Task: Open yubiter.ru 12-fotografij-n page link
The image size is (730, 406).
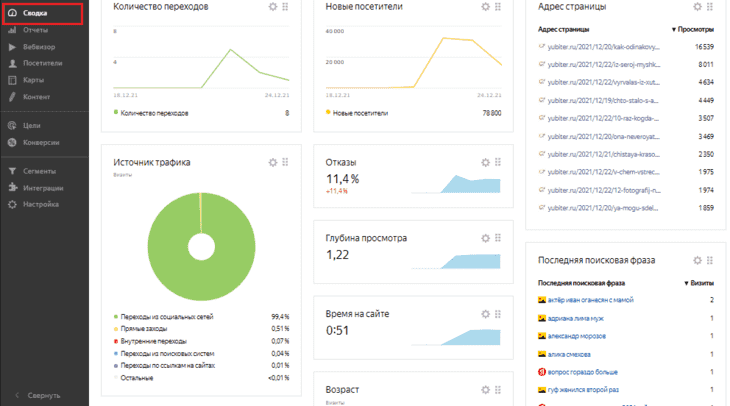Action: tap(604, 190)
